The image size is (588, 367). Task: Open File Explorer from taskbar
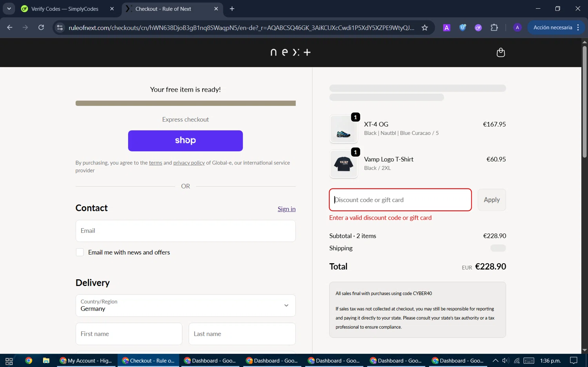pos(46,361)
